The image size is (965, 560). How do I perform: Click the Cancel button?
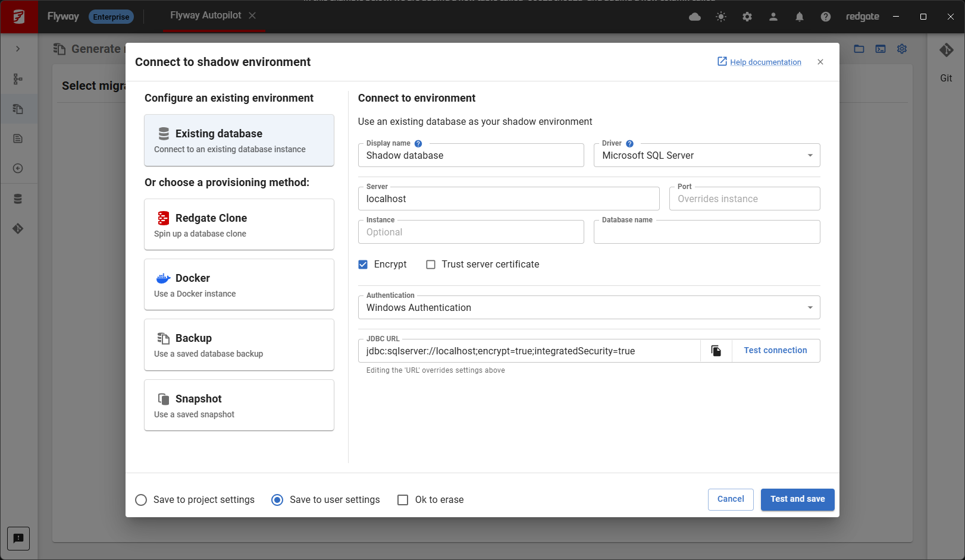pyautogui.click(x=731, y=499)
